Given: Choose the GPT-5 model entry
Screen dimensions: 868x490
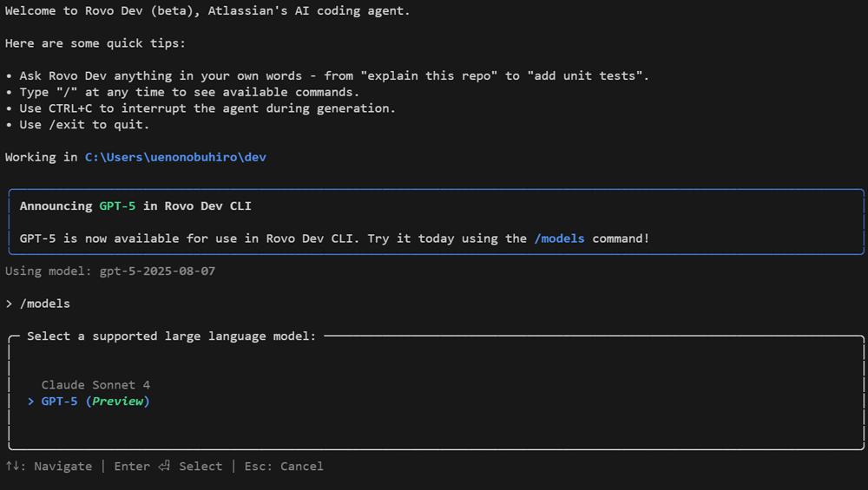Looking at the screenshot, I should coord(59,402).
